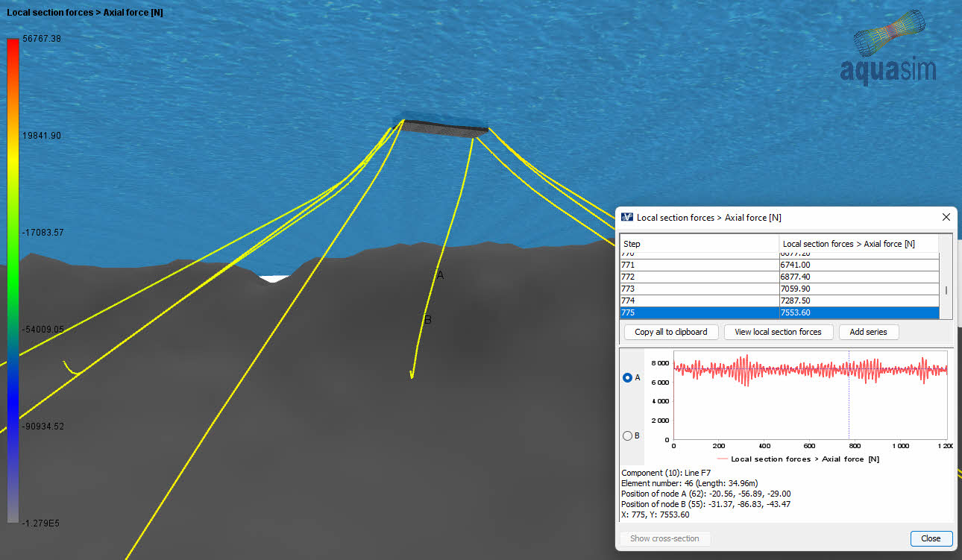Screen dimensions: 962x560
Task: Click the Close button in the dialog
Action: click(x=931, y=538)
